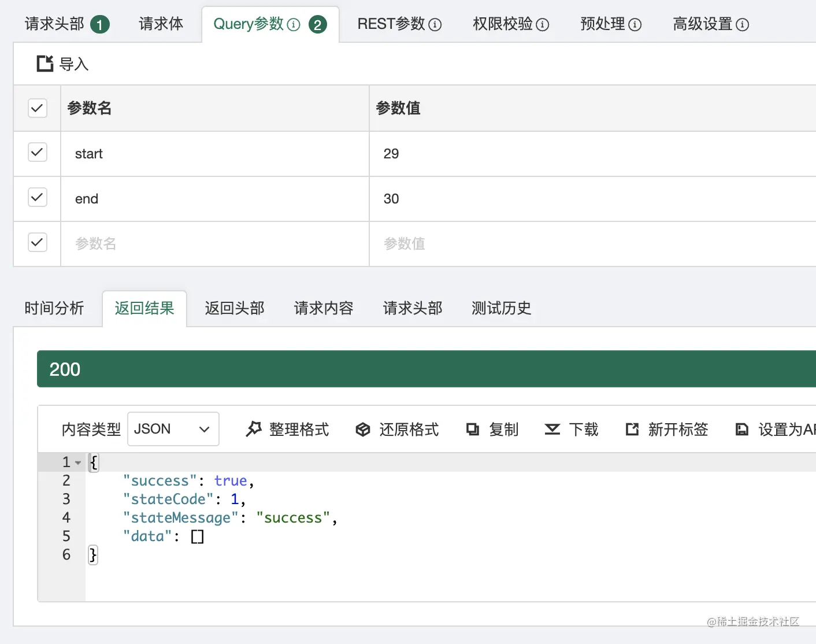Click the info icon beside Query参数
The width and height of the screenshot is (816, 644).
pyautogui.click(x=294, y=24)
